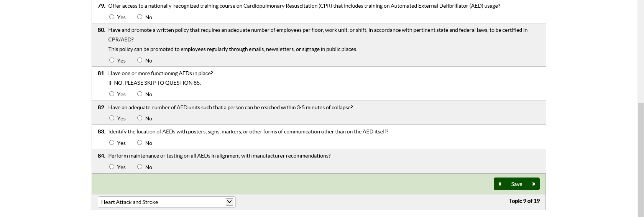Pick No for identifying AED locations
644x217 pixels.
pos(140,143)
